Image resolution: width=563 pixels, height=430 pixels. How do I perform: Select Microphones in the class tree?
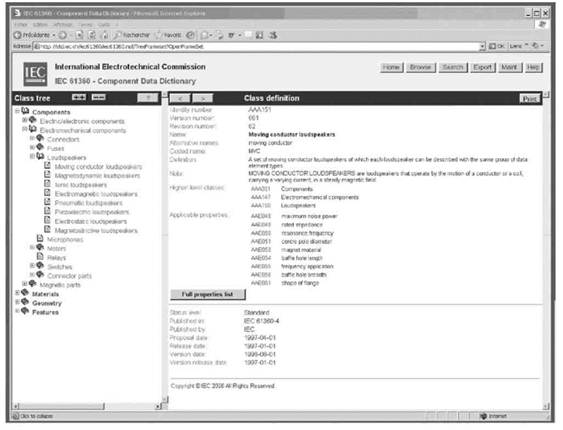pos(65,239)
